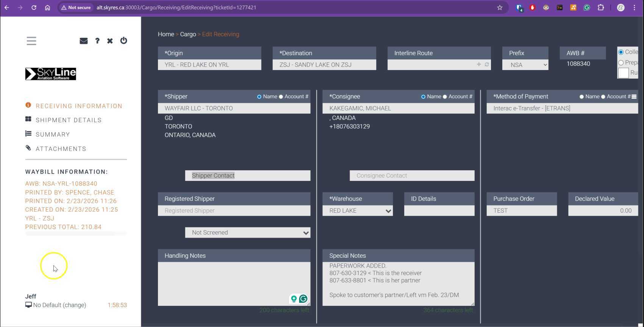Click the refresh icon in Interline Route
The width and height of the screenshot is (644, 327).
(x=487, y=65)
